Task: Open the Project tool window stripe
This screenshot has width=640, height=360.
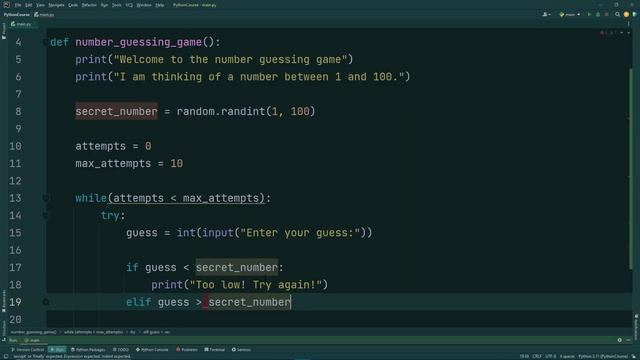Action: [x=4, y=31]
